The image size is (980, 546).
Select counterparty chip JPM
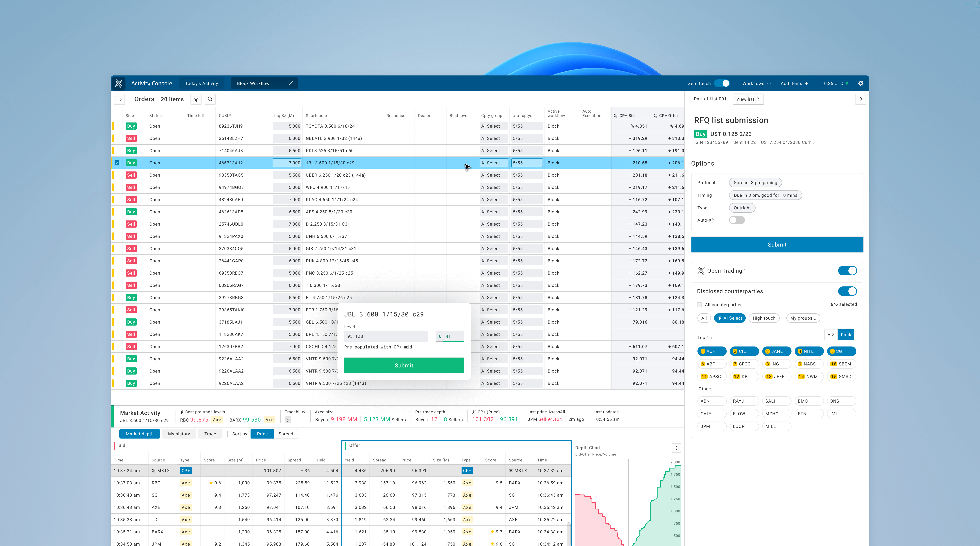[712, 426]
